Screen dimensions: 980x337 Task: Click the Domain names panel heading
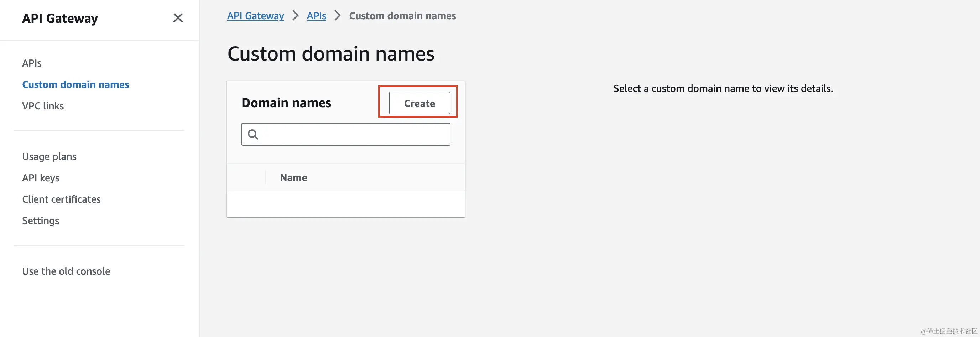(x=286, y=103)
